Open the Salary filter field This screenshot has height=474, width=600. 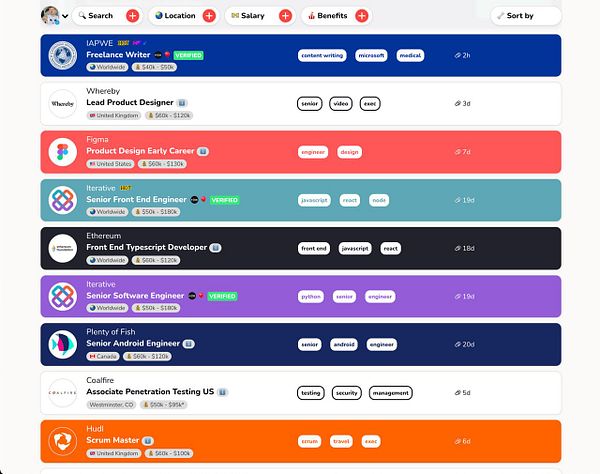[260, 16]
